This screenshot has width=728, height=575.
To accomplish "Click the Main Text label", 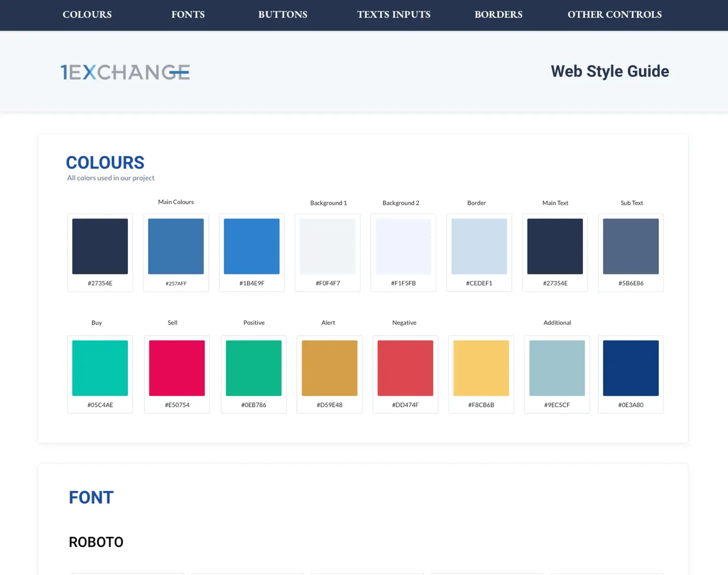I will click(x=555, y=203).
